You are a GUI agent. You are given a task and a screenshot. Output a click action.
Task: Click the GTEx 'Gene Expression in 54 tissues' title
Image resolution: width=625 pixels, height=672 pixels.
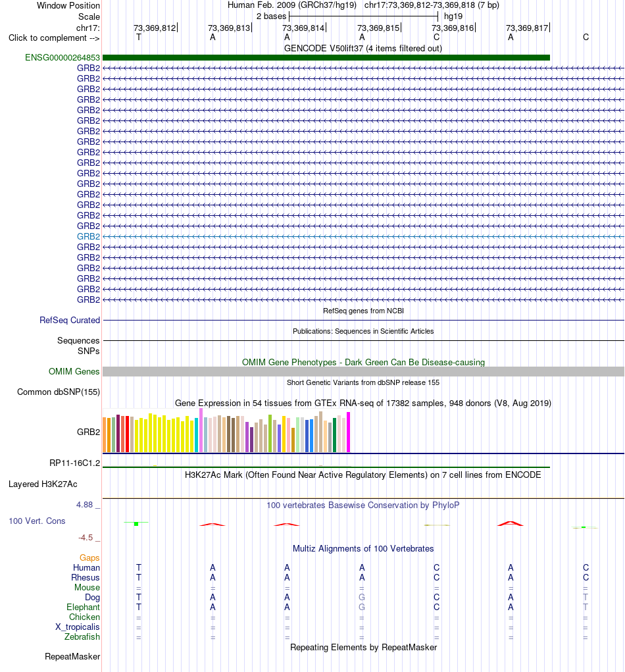pyautogui.click(x=363, y=403)
